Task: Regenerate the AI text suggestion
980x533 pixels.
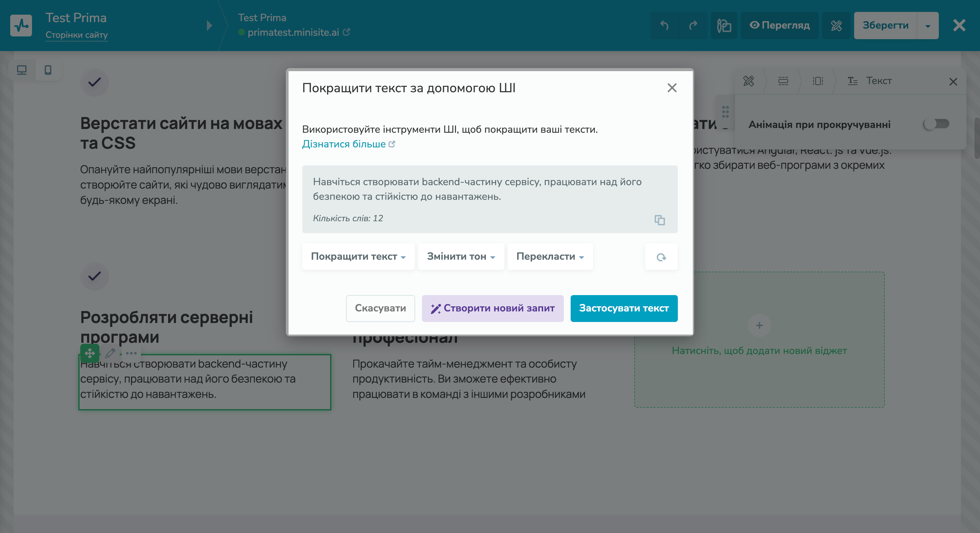Action: [x=661, y=257]
